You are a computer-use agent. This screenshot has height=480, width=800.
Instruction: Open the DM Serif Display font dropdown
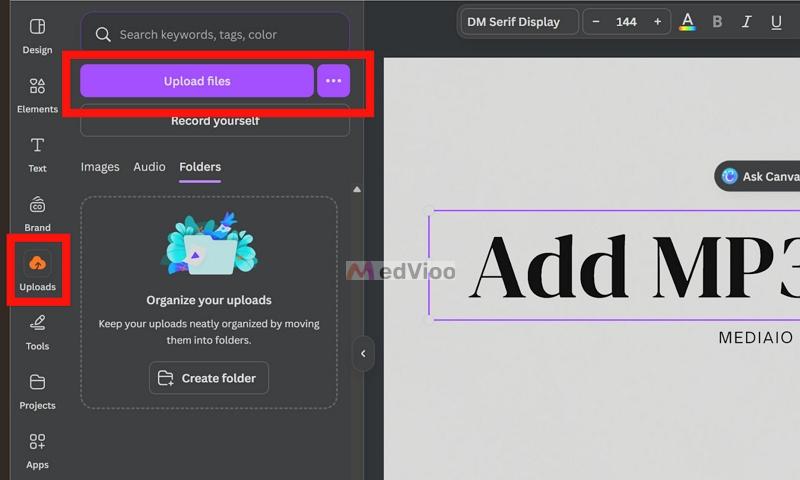520,22
